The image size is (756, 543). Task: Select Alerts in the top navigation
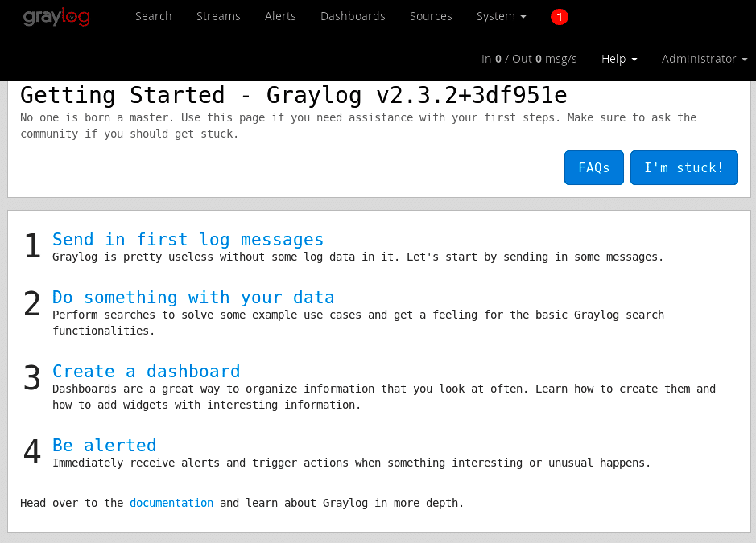(x=280, y=16)
